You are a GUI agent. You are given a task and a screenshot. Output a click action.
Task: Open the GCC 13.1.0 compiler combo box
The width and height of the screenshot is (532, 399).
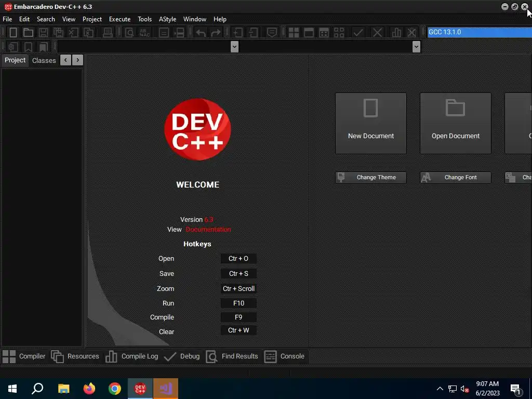click(x=480, y=32)
